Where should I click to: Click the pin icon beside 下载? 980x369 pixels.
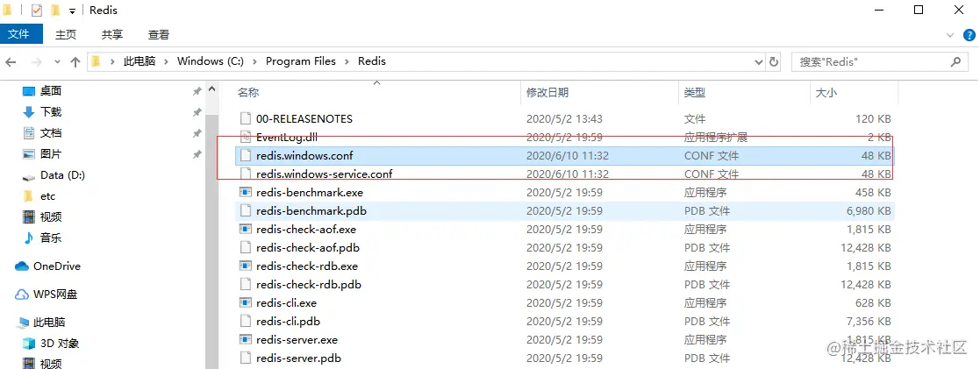click(x=197, y=112)
